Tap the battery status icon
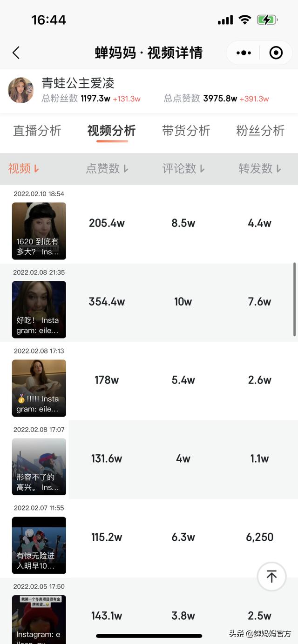 click(267, 20)
